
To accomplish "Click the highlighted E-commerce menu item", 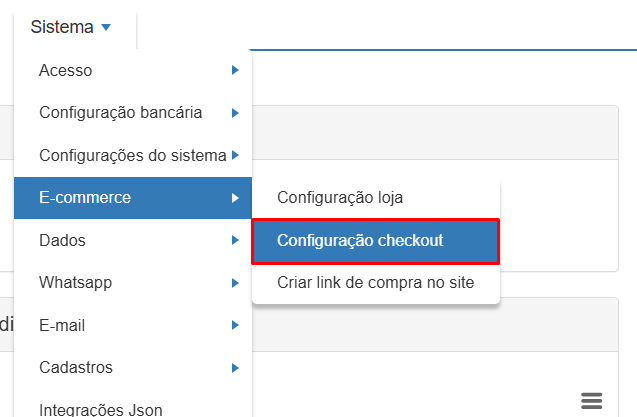I will pos(85,198).
